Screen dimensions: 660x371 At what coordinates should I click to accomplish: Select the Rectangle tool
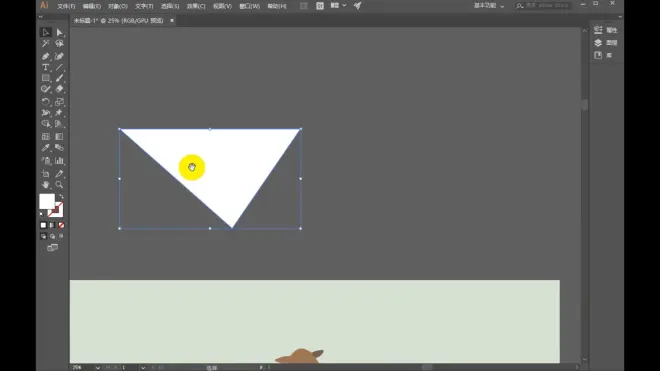pyautogui.click(x=45, y=78)
